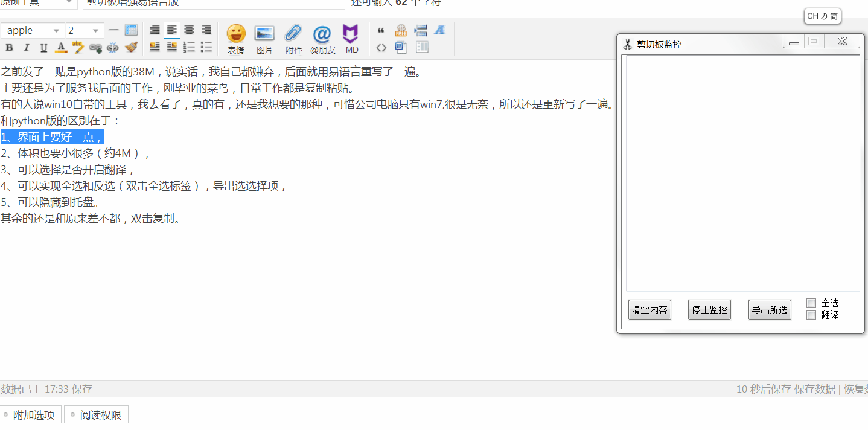Image resolution: width=868 pixels, height=430 pixels.
Task: Add an attachment via 附件 paperclip
Action: point(293,39)
